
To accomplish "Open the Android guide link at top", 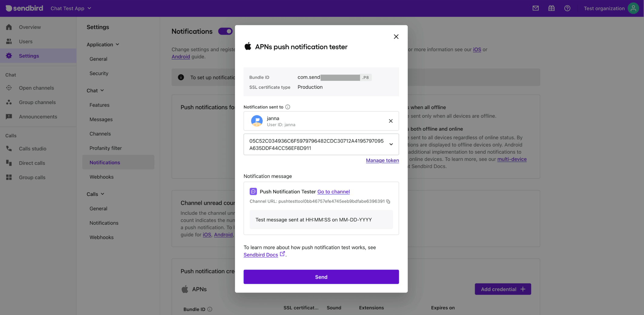I will pyautogui.click(x=181, y=57).
